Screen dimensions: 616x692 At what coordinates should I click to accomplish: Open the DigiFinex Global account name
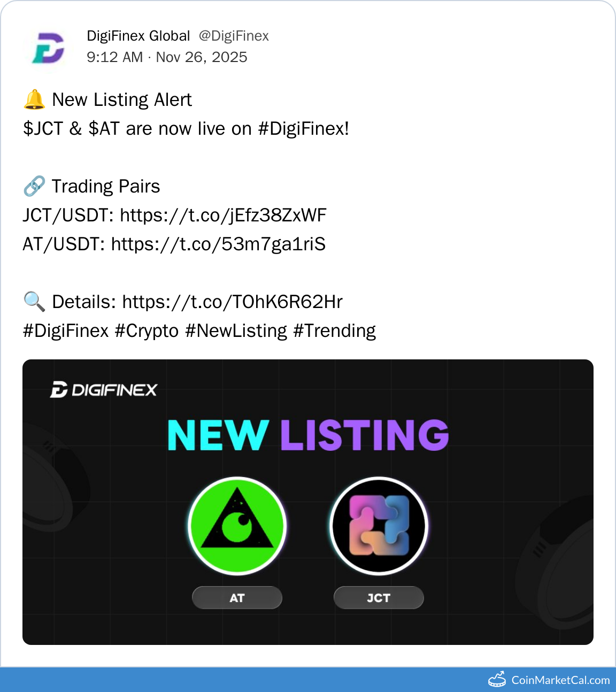(138, 36)
